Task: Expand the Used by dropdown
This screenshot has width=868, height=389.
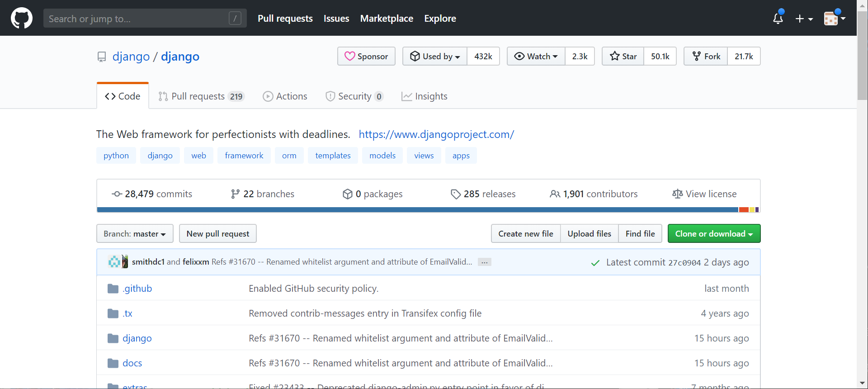Action: 435,56
